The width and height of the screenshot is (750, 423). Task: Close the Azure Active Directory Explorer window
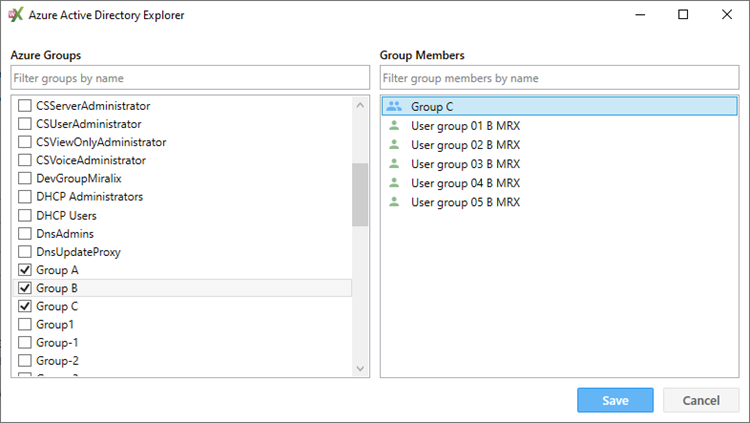tap(727, 15)
